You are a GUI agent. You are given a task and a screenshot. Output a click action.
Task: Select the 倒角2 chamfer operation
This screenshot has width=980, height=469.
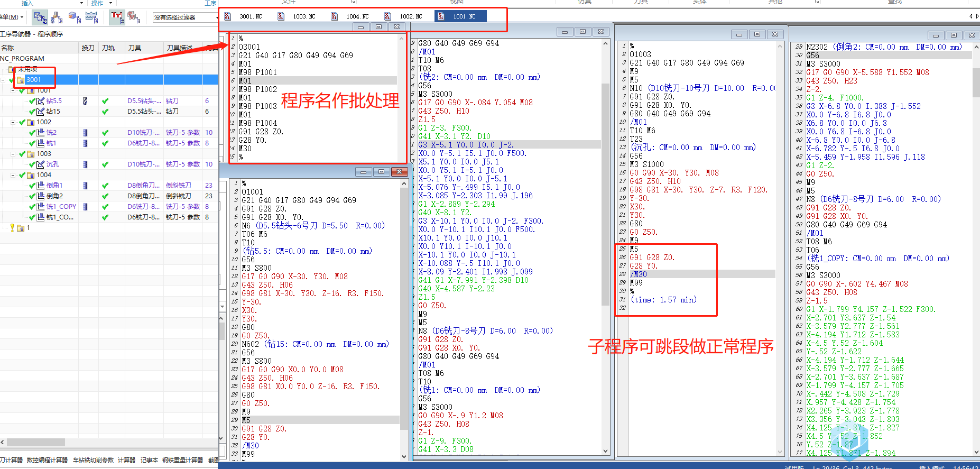click(x=54, y=196)
